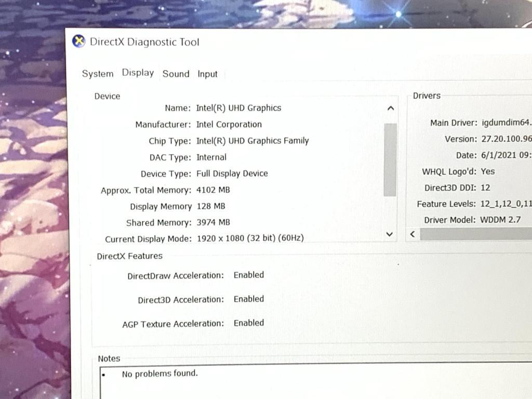532x399 pixels.
Task: Click the Direct3D DDI value 12
Action: click(485, 188)
